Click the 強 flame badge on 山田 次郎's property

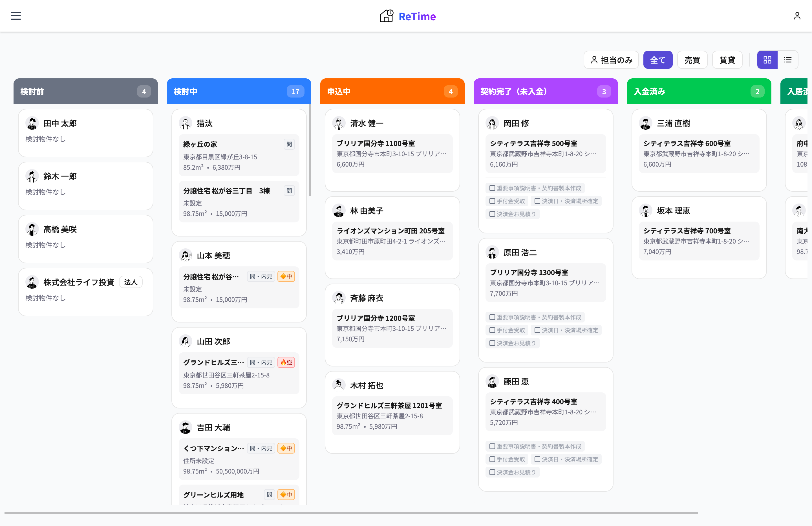[x=286, y=362]
